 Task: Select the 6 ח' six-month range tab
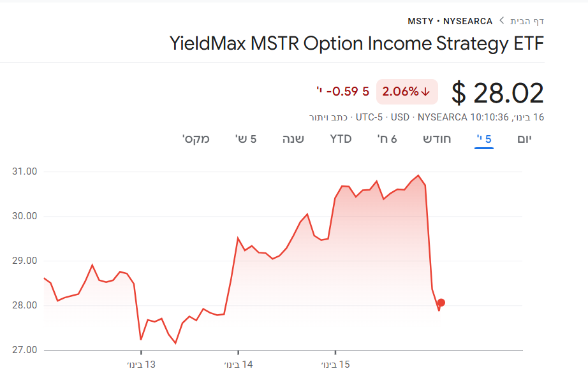tap(387, 139)
